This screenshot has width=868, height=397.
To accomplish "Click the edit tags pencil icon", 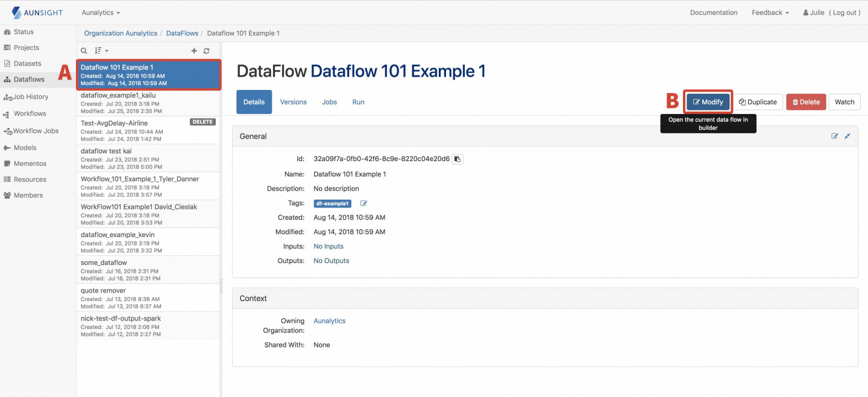I will coord(363,203).
